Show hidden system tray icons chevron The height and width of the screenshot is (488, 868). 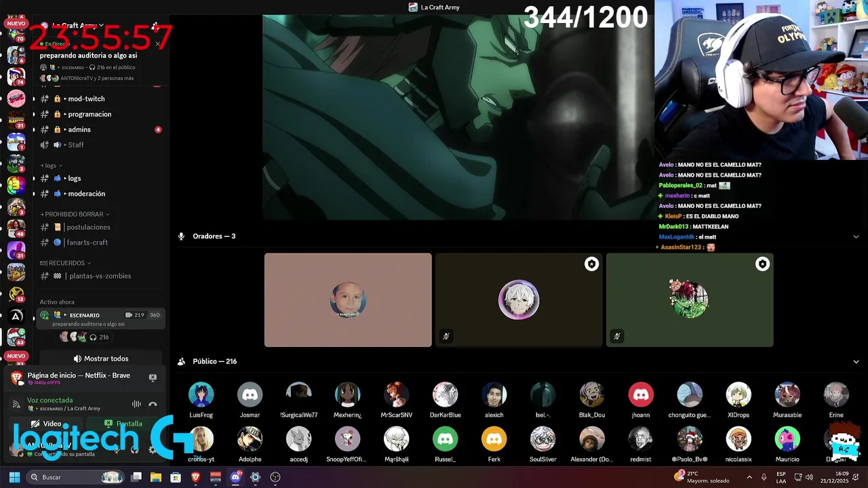click(749, 477)
